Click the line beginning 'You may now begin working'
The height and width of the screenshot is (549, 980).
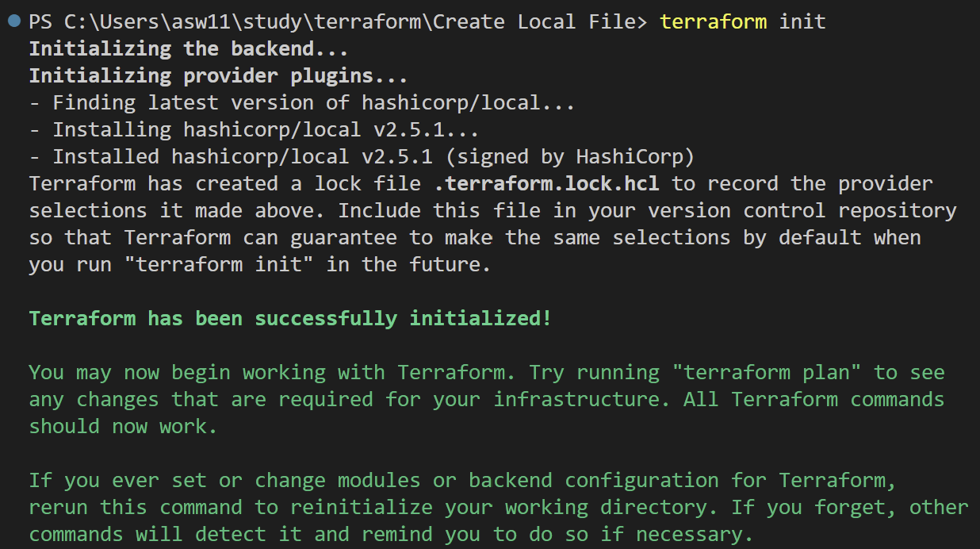[487, 372]
